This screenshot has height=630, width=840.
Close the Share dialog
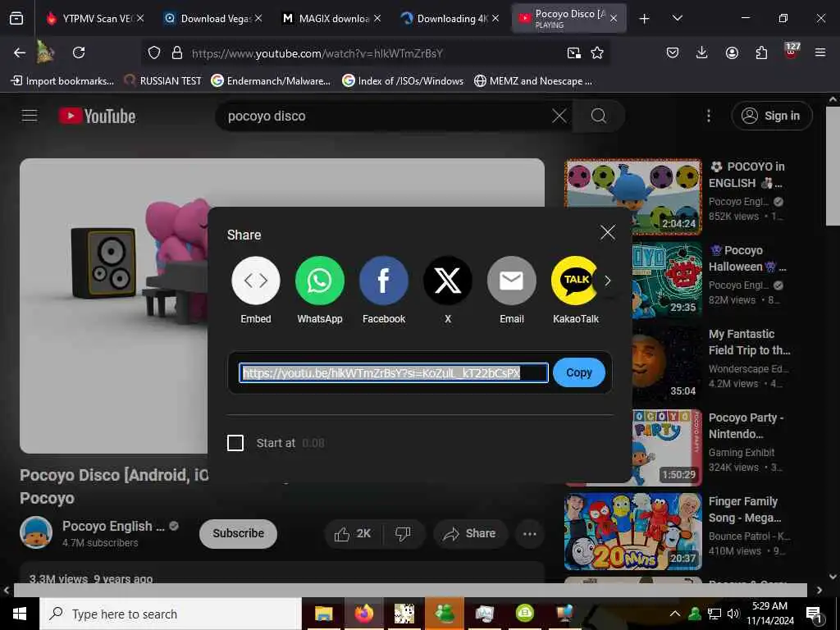[608, 232]
